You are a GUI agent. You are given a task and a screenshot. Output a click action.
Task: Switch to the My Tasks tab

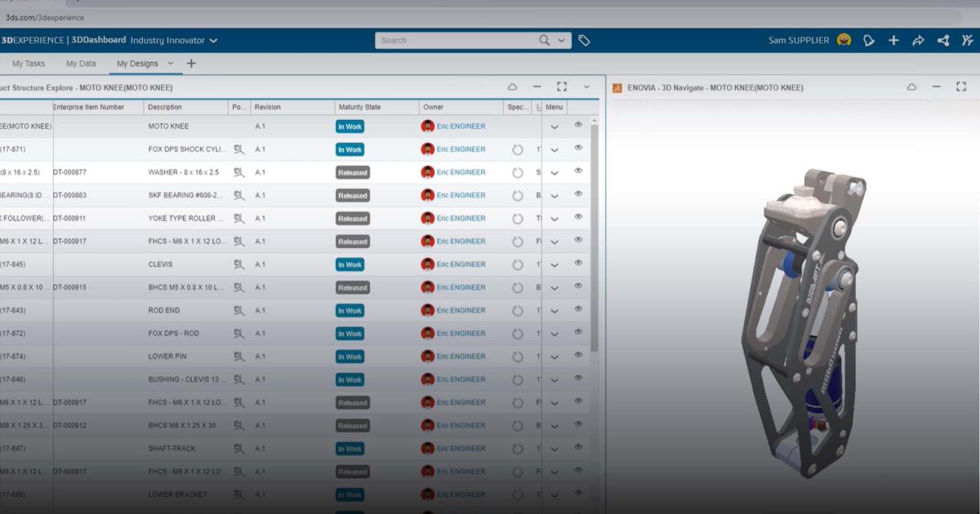pyautogui.click(x=29, y=63)
